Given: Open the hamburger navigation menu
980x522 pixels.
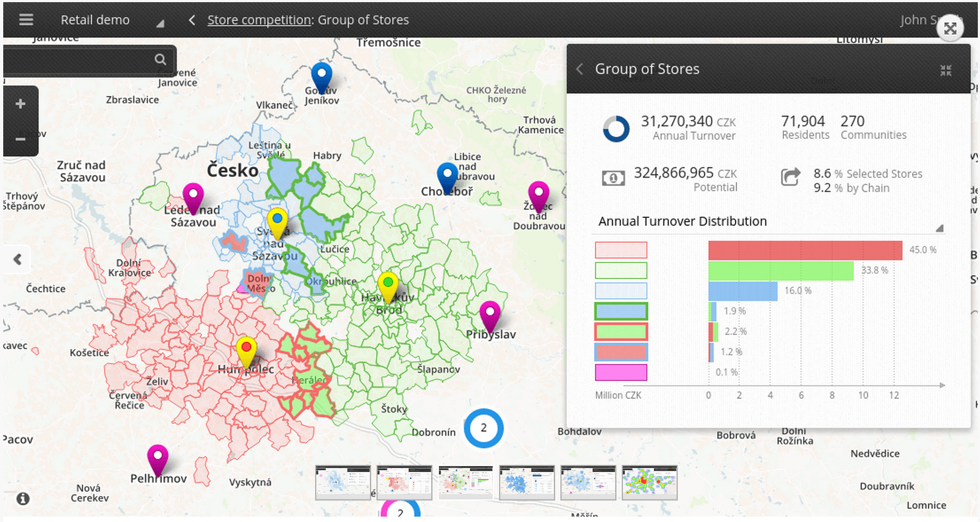Looking at the screenshot, I should click(25, 19).
